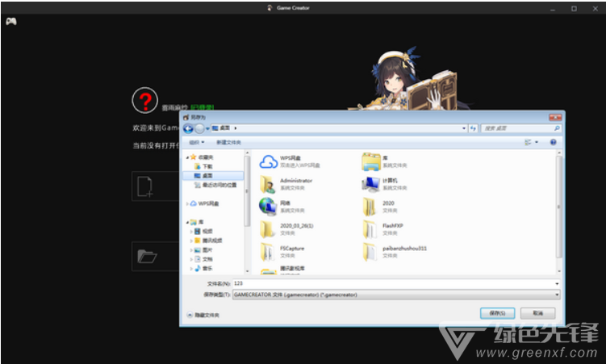Click the new project file icon
Viewport: 606px width, 364px height.
(145, 186)
